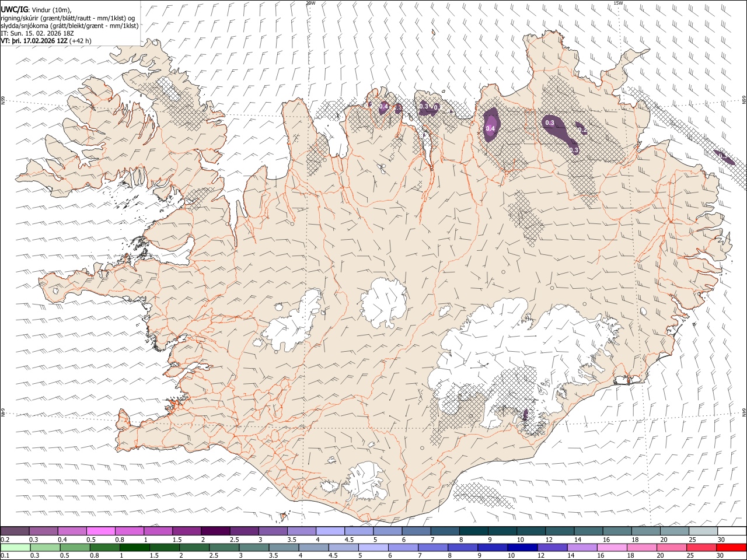Image resolution: width=747 pixels, height=560 pixels.
Task: Click the 0.4 label on the northern peninsula snow patch
Action: [x=383, y=107]
